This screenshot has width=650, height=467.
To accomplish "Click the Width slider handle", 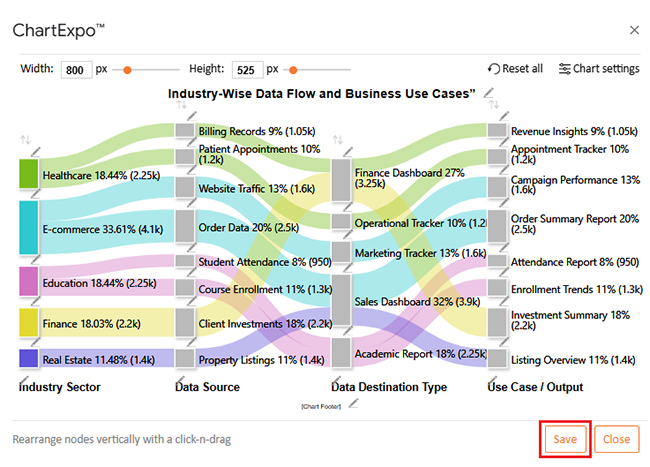I will 128,70.
